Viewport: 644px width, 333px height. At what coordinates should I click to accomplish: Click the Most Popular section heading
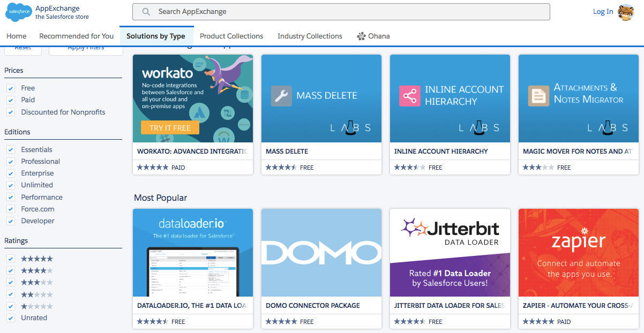click(x=160, y=198)
